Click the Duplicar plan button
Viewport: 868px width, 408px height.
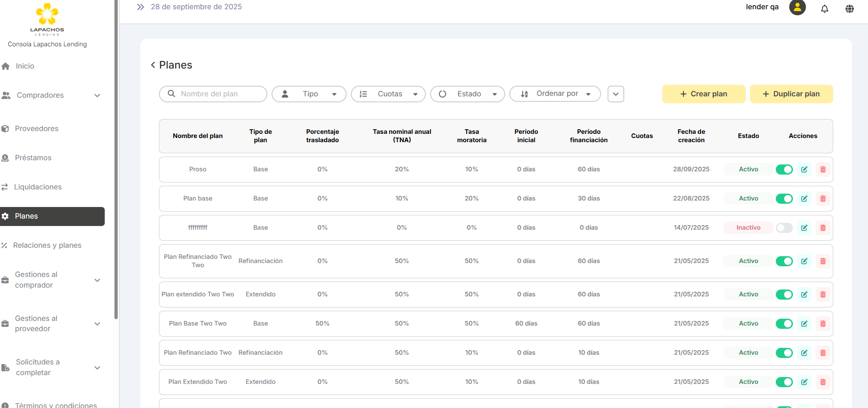(791, 94)
